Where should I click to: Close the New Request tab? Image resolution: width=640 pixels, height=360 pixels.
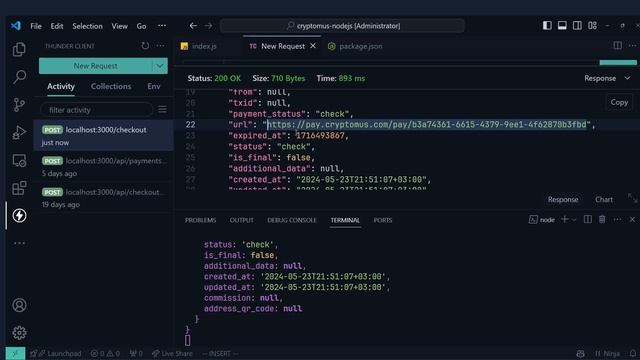click(313, 46)
